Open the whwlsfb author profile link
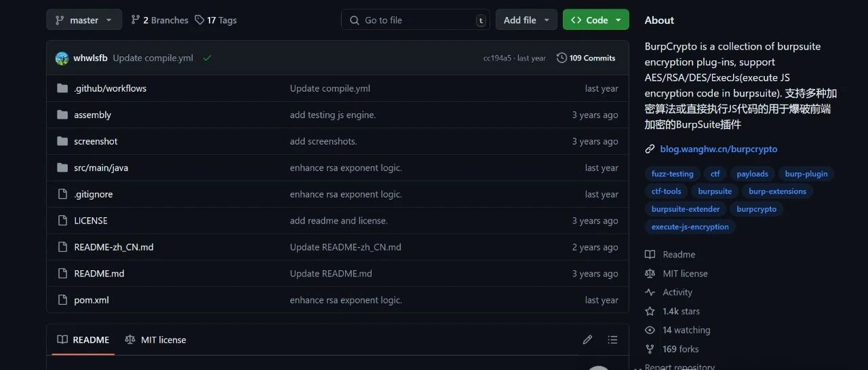 [x=90, y=58]
